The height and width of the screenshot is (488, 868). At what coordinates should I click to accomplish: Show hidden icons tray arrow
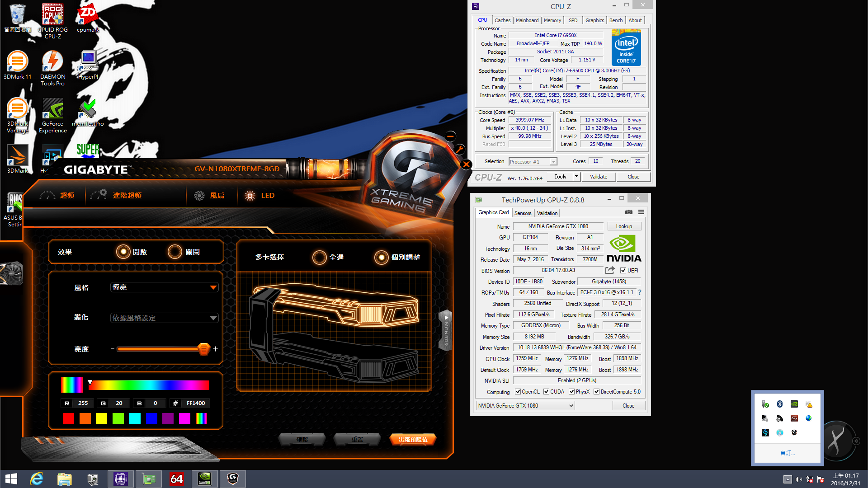pos(788,479)
